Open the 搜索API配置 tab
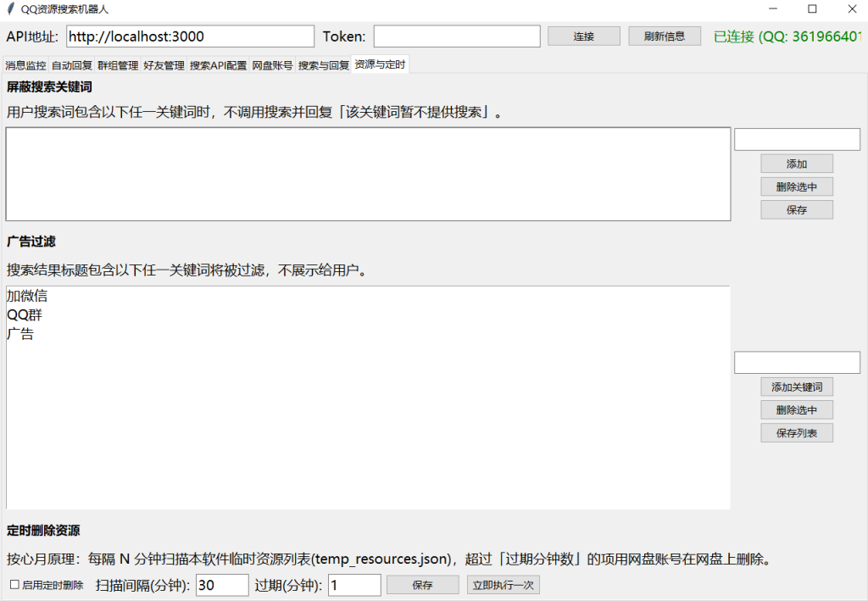Image resolution: width=868 pixels, height=601 pixels. 218,65
